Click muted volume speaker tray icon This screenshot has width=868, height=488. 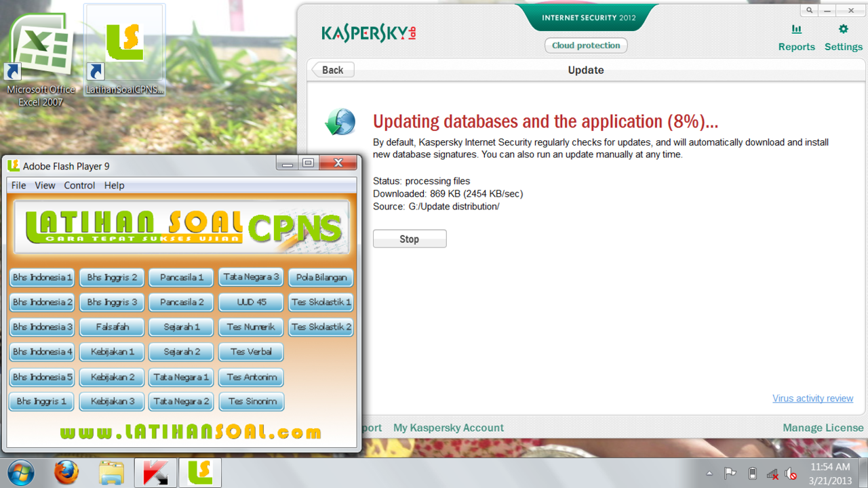tap(791, 474)
